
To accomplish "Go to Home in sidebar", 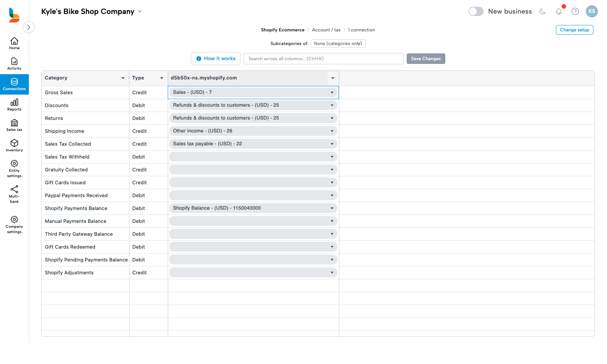I will tap(14, 44).
